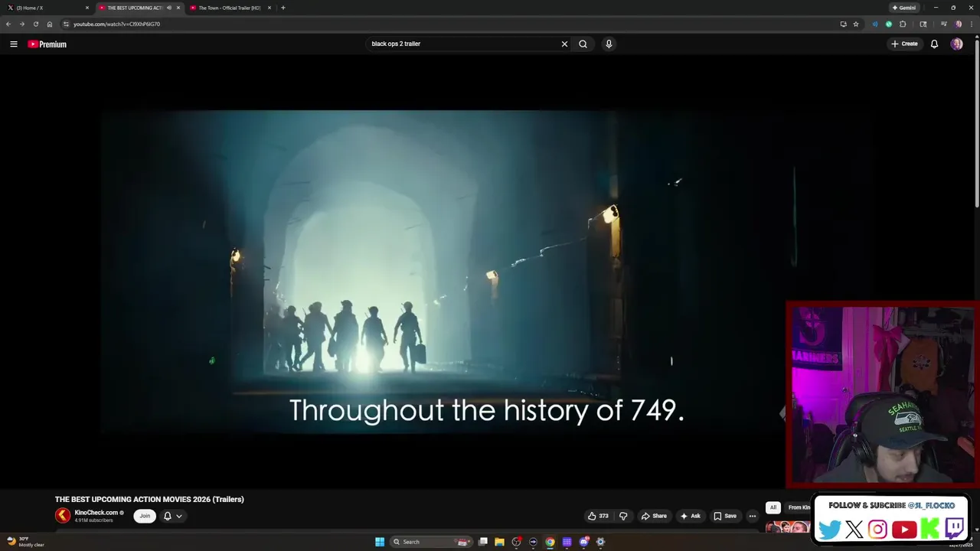Click the youtube.com address bar
This screenshot has width=980, height=551.
(452, 24)
